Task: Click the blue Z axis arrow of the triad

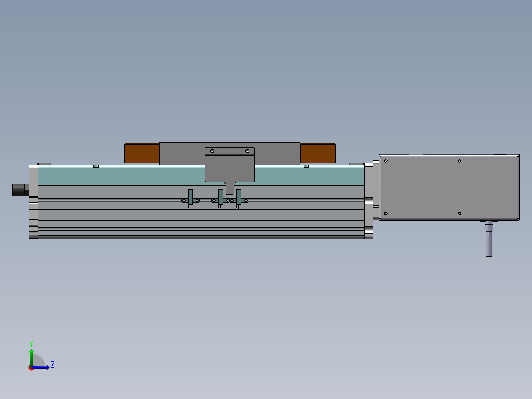Action: point(41,367)
